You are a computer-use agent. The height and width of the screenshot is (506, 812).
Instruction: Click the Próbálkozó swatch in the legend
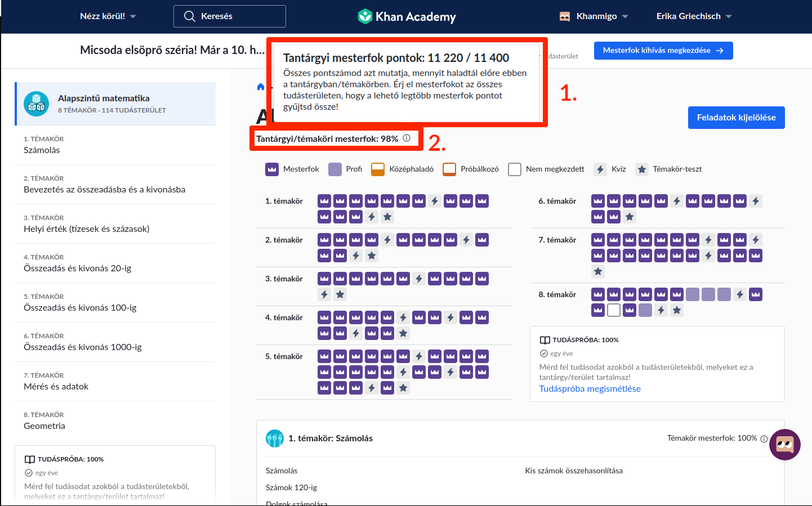pos(449,169)
